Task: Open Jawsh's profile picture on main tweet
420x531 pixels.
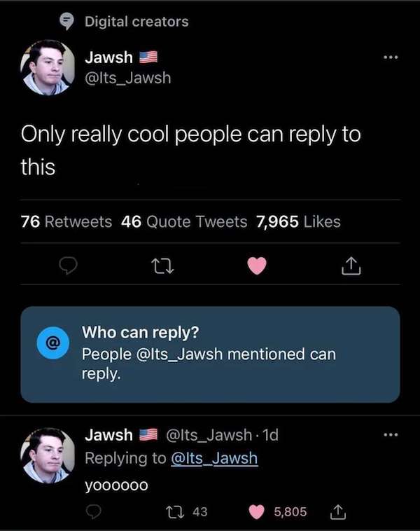Action: [x=48, y=67]
